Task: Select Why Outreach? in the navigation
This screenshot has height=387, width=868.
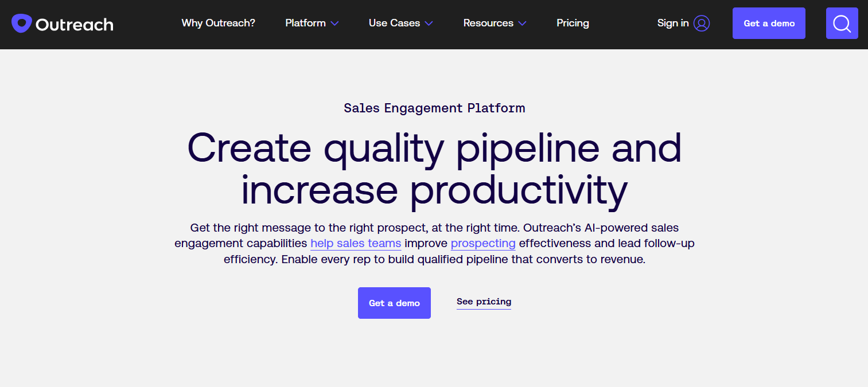Action: point(218,23)
